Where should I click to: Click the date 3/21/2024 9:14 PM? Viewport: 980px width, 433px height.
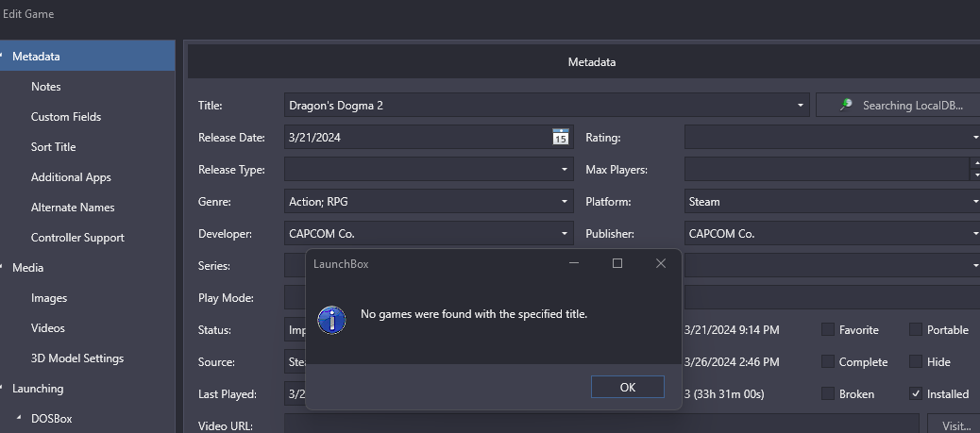point(732,330)
